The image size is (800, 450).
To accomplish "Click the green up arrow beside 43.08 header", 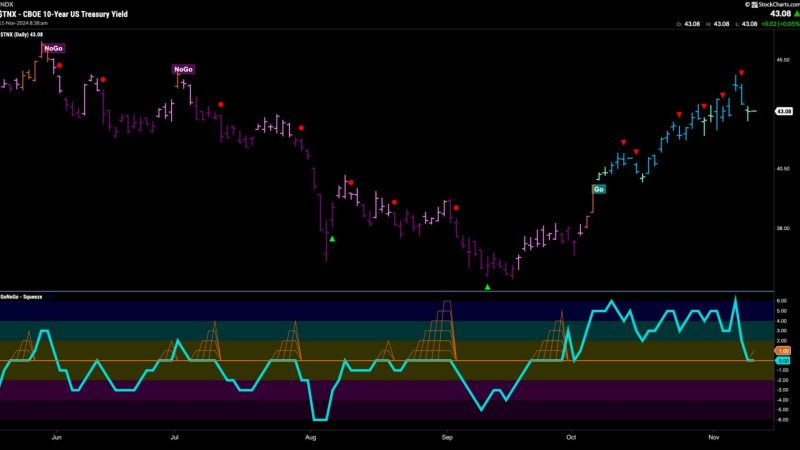I will 796,14.
